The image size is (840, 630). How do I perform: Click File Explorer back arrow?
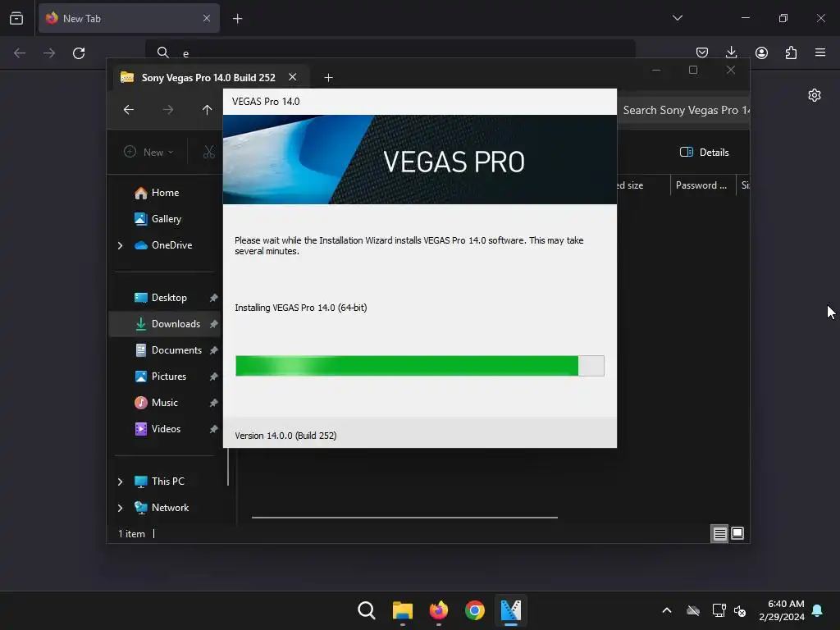[x=129, y=110]
